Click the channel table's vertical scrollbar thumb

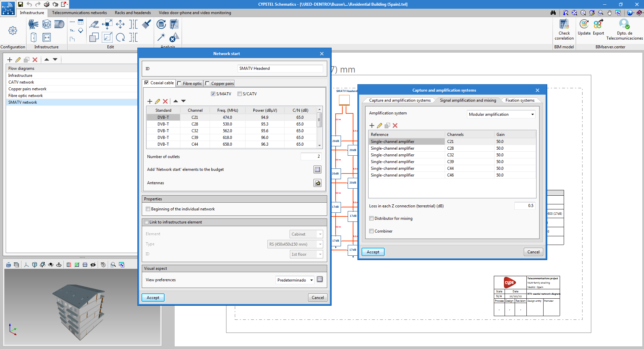pos(319,120)
